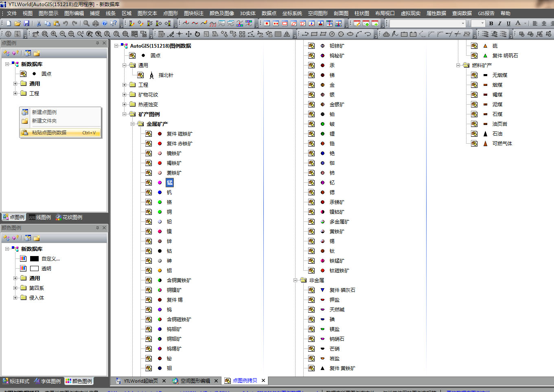
Task: Open the 图形编辑 menu
Action: [74, 13]
